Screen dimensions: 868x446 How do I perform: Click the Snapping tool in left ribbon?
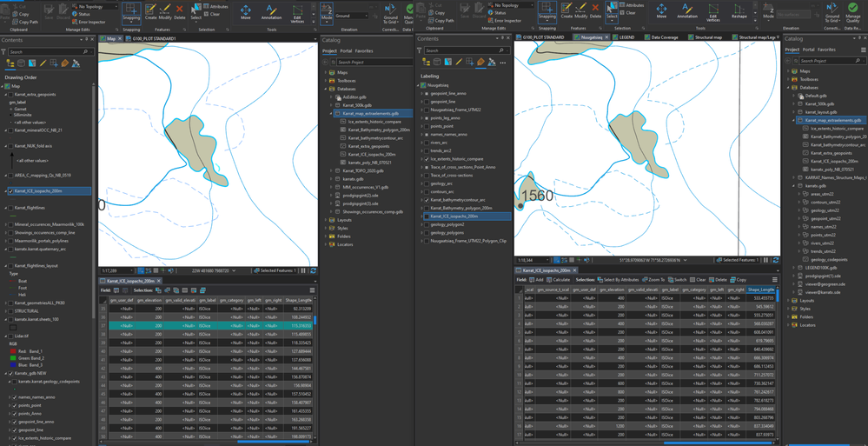pos(131,12)
